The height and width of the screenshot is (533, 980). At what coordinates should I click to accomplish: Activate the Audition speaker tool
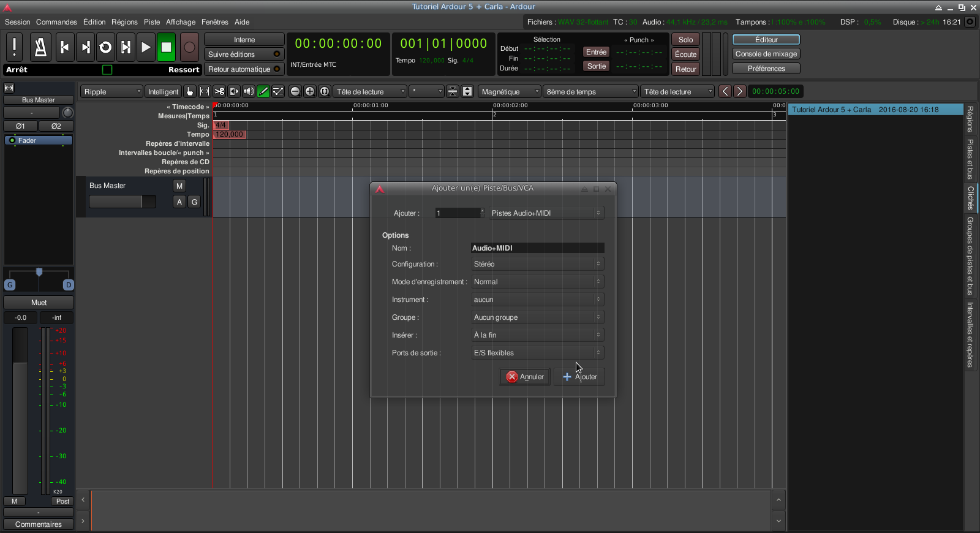click(249, 91)
